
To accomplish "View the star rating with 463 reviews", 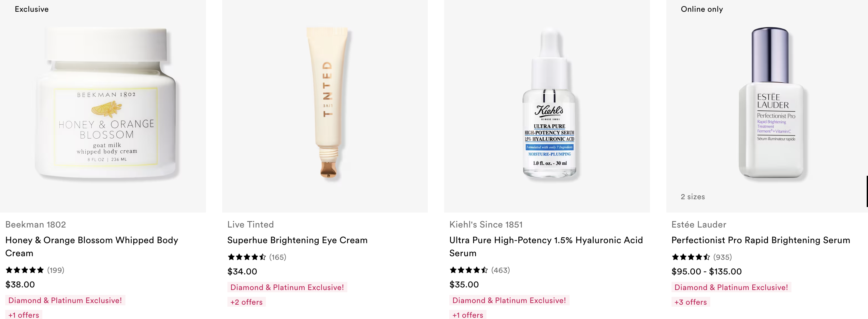I will click(x=480, y=270).
